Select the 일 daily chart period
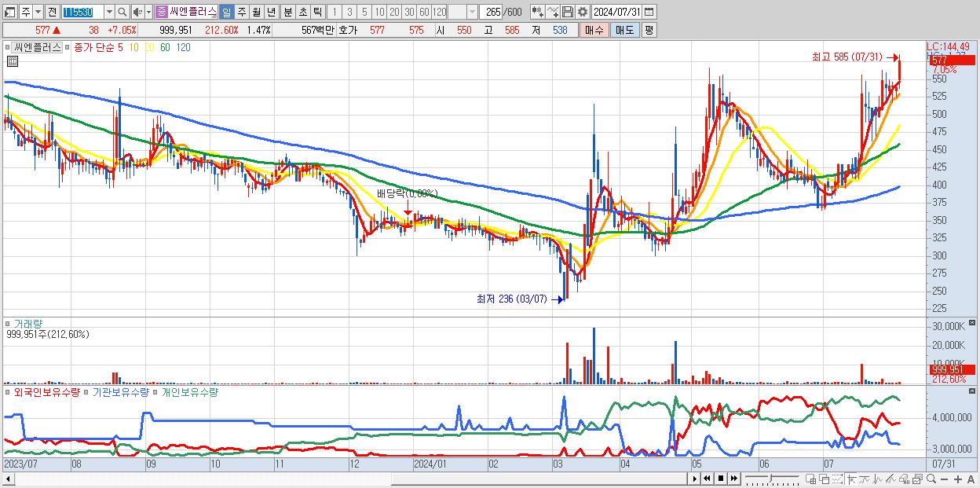 pyautogui.click(x=226, y=13)
